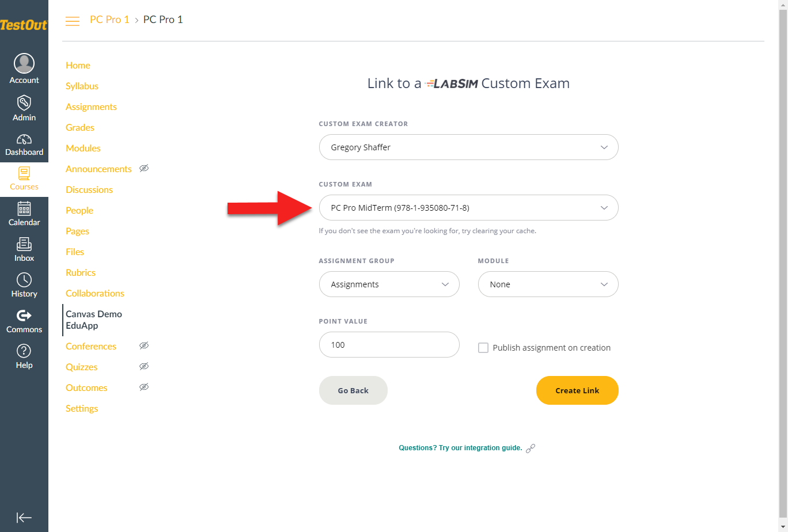Select Grades from the course menu
The image size is (788, 532).
pyautogui.click(x=79, y=127)
